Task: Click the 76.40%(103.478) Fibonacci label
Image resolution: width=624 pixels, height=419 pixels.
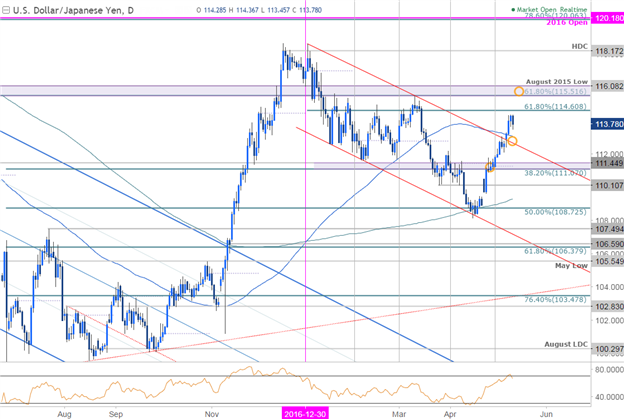Action: [555, 300]
